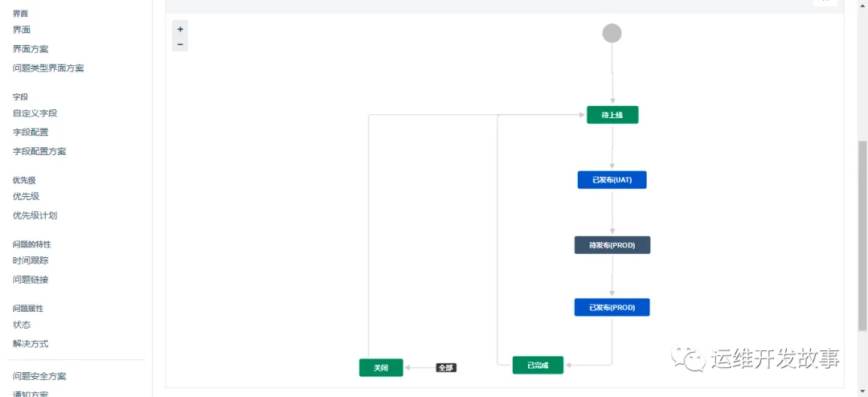The height and width of the screenshot is (397, 868).
Task: Open 问题类型界面方案 link
Action: coord(48,68)
